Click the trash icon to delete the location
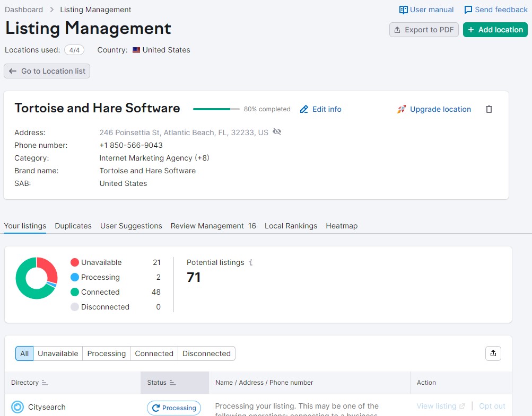This screenshot has height=416, width=532. pos(489,109)
